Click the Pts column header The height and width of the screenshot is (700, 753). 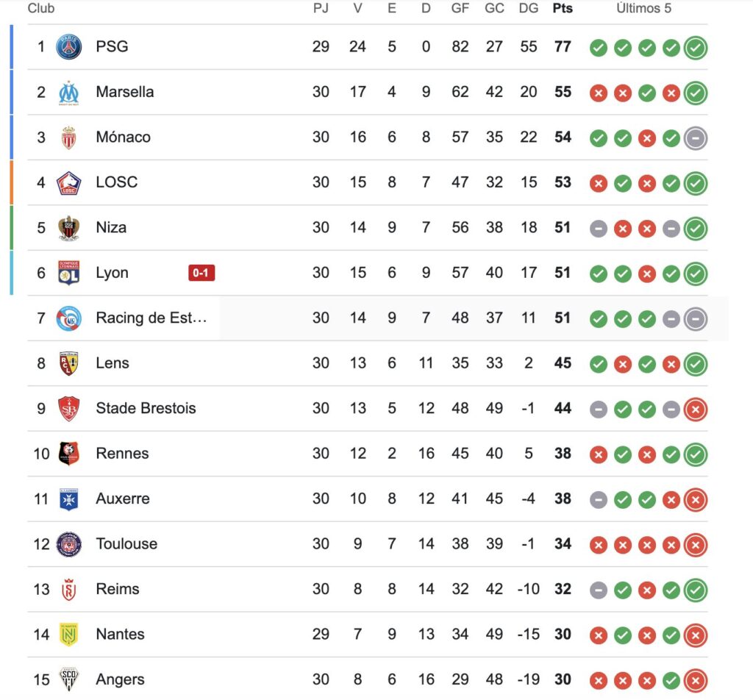[x=563, y=8]
